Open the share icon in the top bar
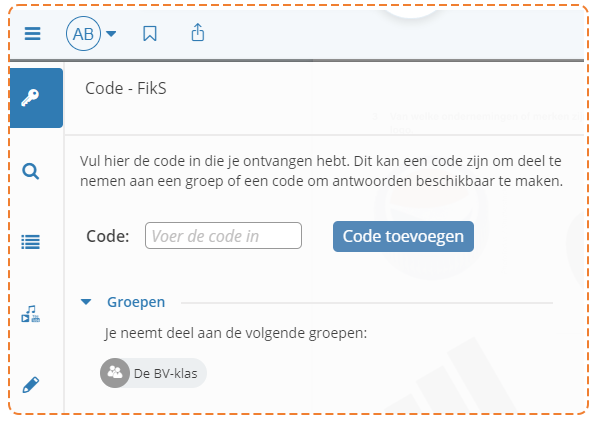Screen dimensions: 594x424 tap(198, 32)
